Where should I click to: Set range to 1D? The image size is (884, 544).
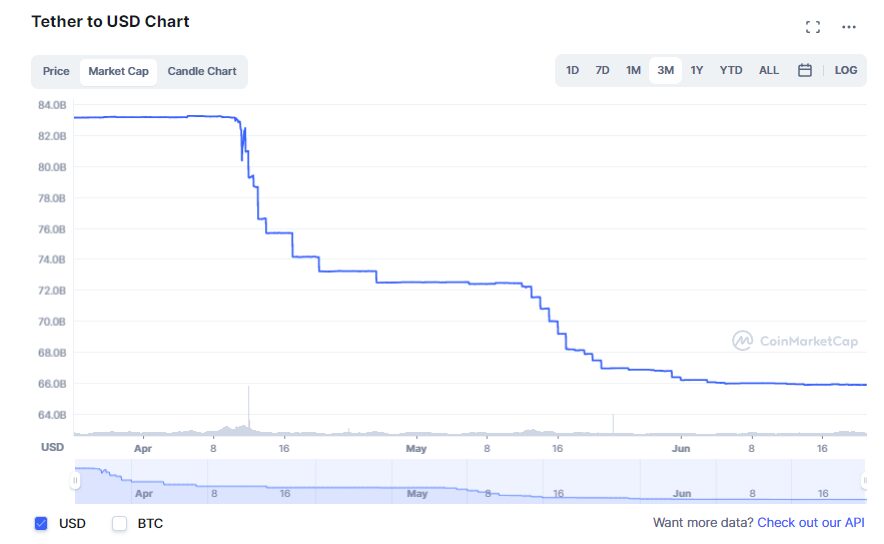click(572, 70)
